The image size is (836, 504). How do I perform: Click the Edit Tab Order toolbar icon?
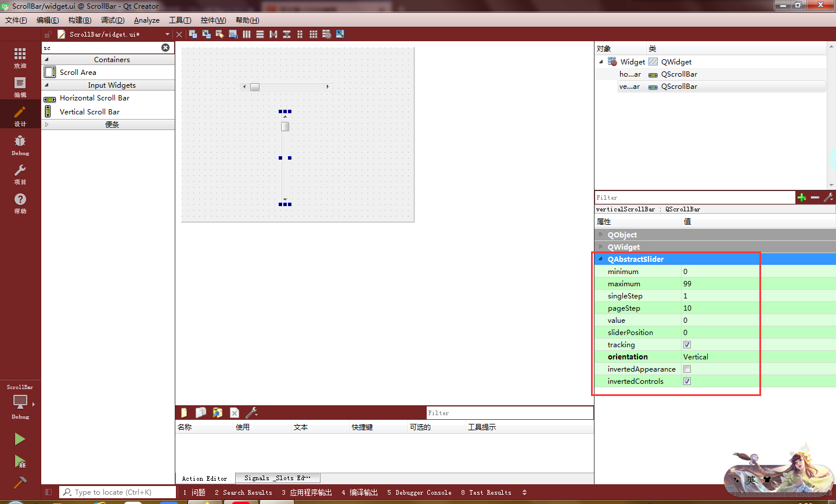coord(233,34)
